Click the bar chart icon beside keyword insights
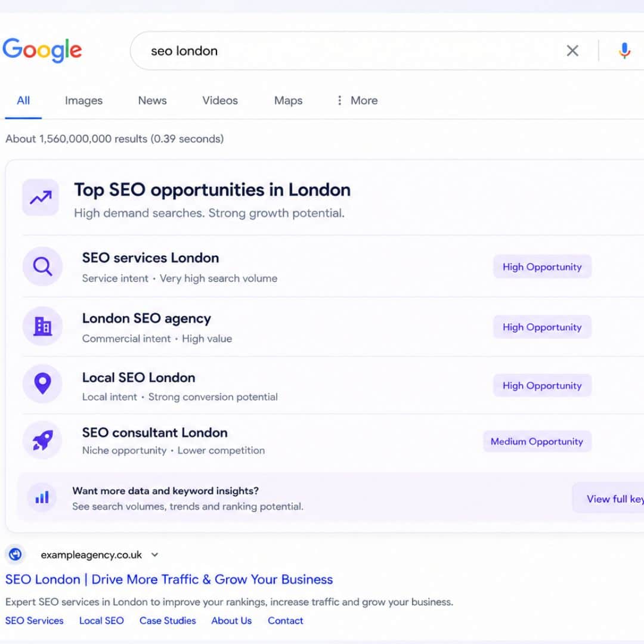This screenshot has width=644, height=644. [42, 497]
